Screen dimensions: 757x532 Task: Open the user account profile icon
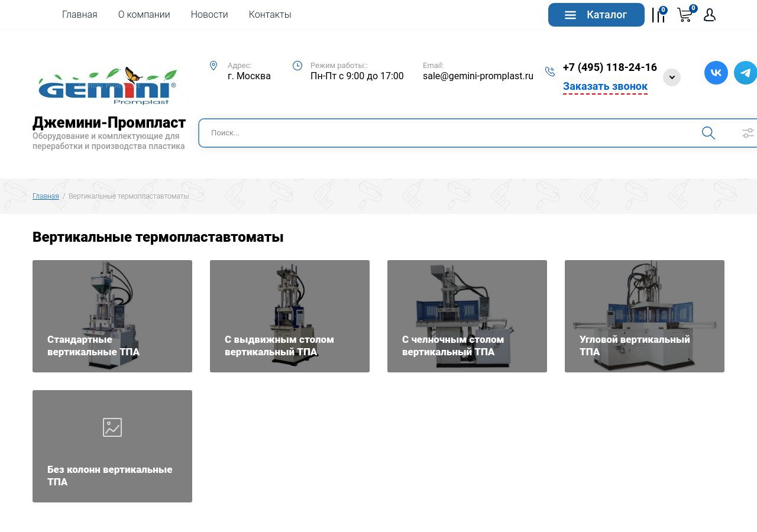pyautogui.click(x=710, y=15)
